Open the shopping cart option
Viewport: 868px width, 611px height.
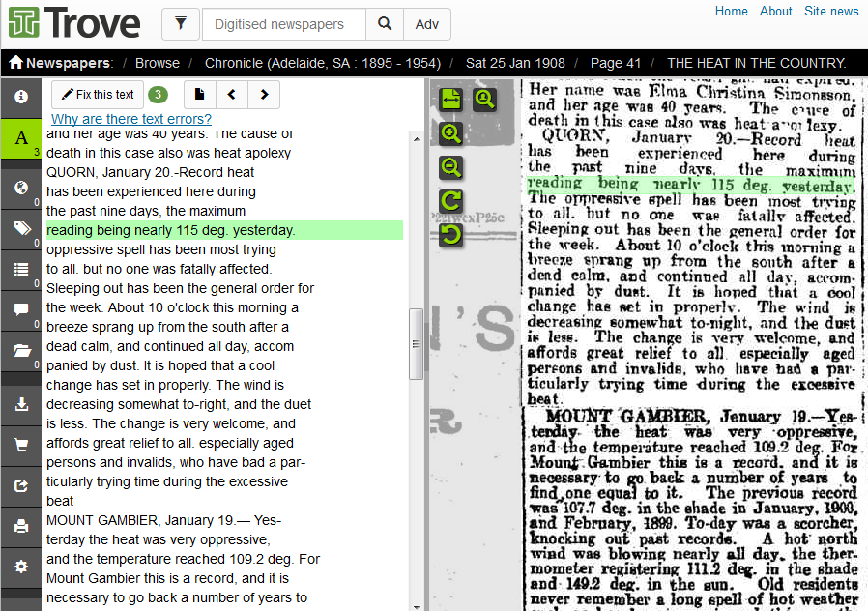(21, 445)
